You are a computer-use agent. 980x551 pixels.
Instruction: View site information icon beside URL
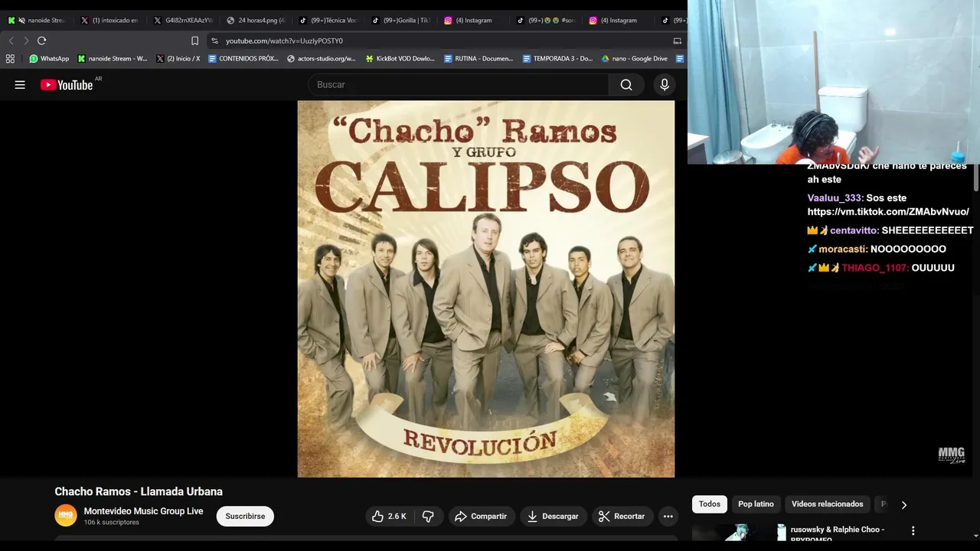pyautogui.click(x=215, y=41)
